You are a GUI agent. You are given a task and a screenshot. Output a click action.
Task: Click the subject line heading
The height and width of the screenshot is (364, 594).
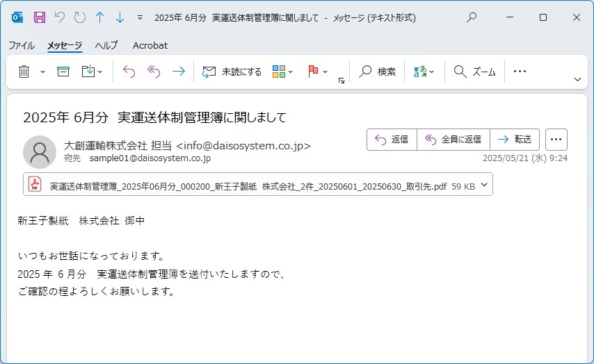click(154, 117)
